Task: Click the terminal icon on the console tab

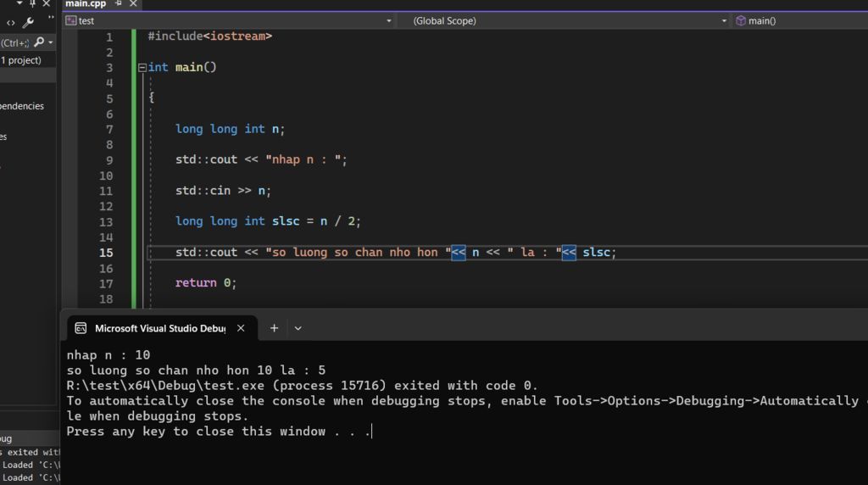Action: (x=81, y=328)
